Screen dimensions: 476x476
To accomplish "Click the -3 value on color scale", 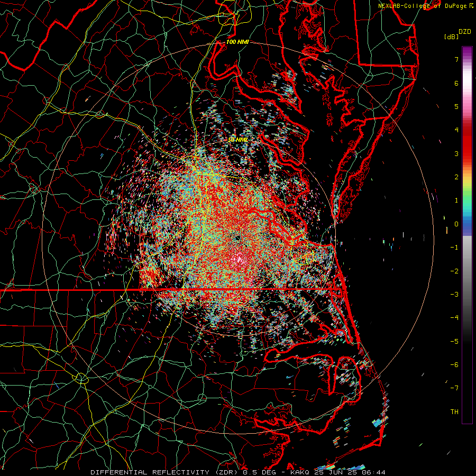I will pos(454,295).
